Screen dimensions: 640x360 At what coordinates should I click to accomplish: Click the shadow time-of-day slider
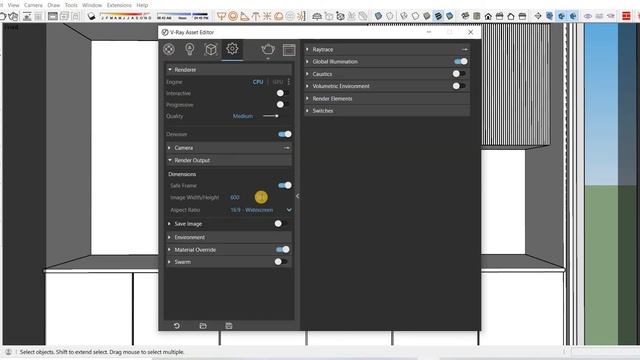point(182,16)
